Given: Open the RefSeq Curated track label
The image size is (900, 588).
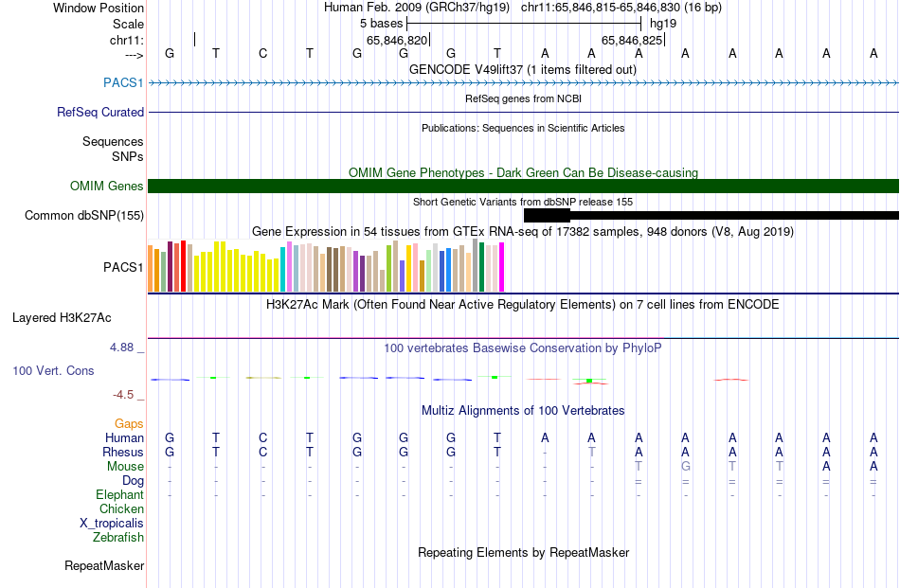Looking at the screenshot, I should (x=99, y=113).
